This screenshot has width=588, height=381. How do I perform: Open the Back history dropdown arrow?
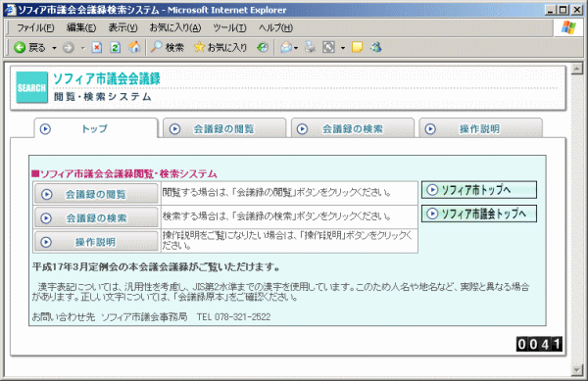pos(54,48)
